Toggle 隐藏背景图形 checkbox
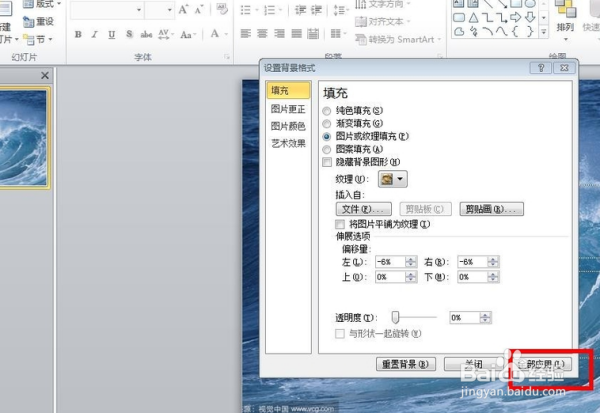This screenshot has width=600, height=413. pyautogui.click(x=327, y=162)
